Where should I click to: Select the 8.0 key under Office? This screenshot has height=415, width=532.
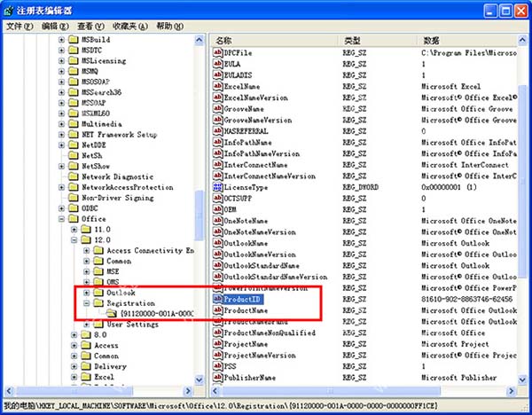point(100,334)
